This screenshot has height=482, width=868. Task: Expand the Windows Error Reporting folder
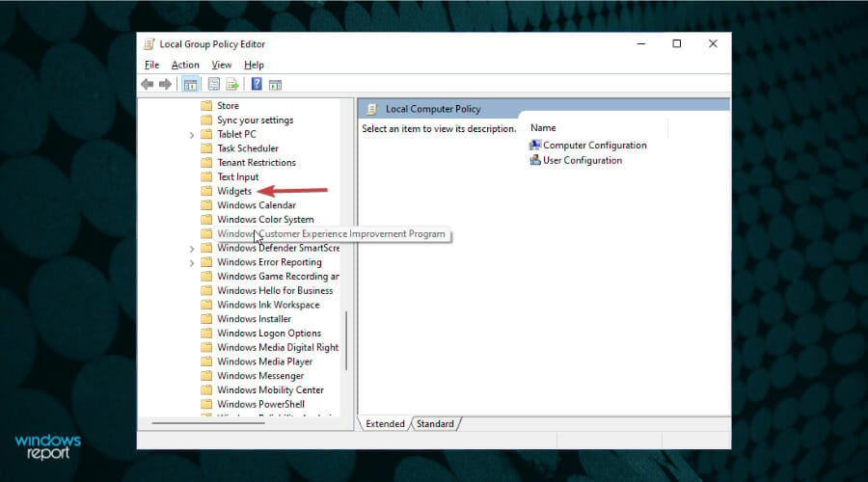tap(192, 263)
